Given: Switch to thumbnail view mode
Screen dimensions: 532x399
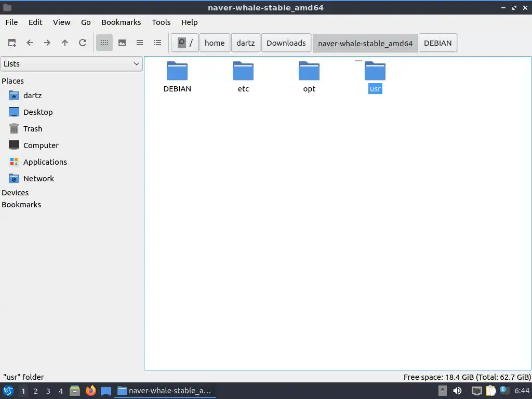Looking at the screenshot, I should point(122,43).
